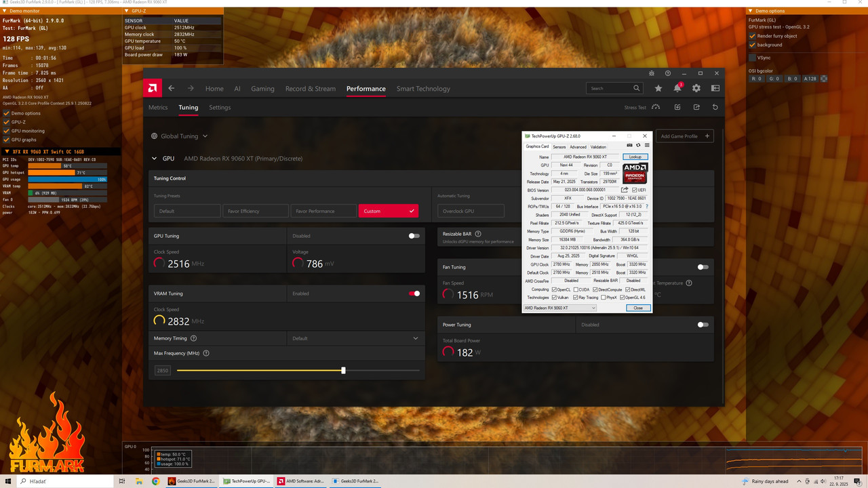Open the Smart Technology tab

pos(423,89)
